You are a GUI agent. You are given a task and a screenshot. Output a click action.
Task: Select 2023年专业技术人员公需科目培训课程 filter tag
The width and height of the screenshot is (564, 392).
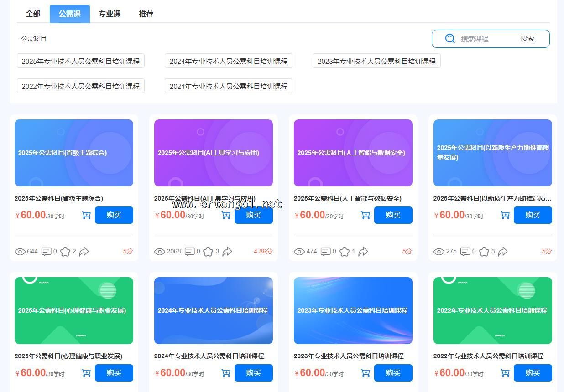pos(376,61)
